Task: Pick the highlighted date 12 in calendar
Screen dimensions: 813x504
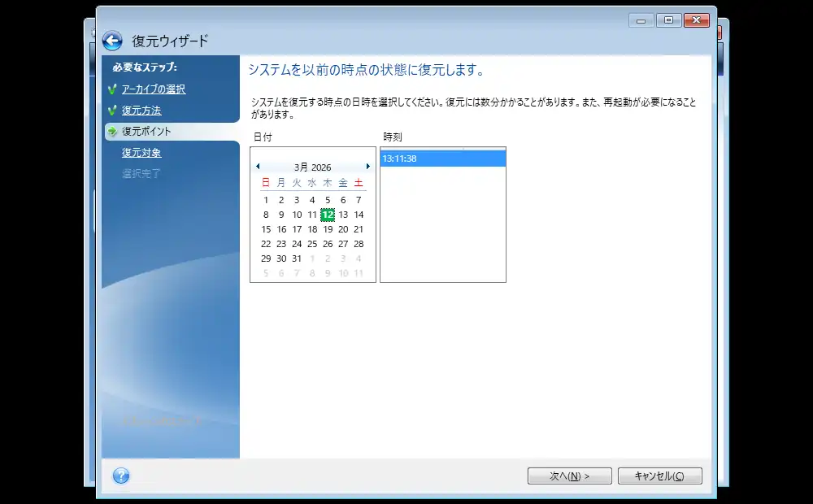Action: [328, 215]
